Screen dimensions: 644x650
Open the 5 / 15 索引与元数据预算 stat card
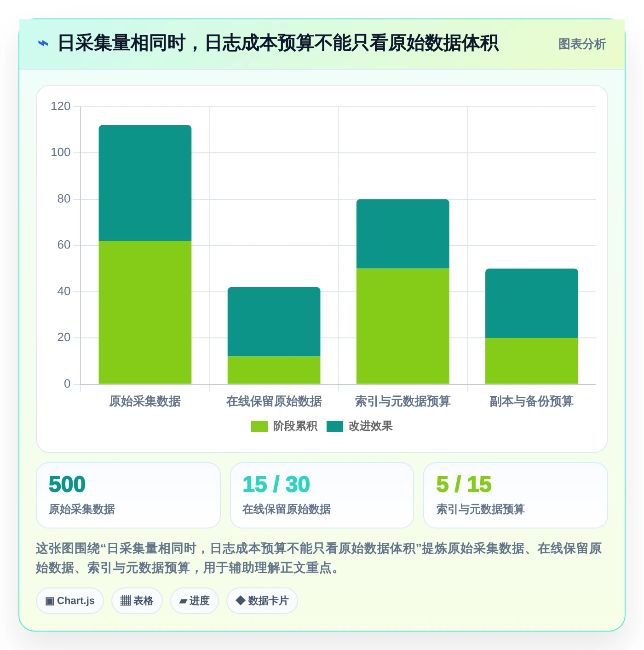coord(516,495)
